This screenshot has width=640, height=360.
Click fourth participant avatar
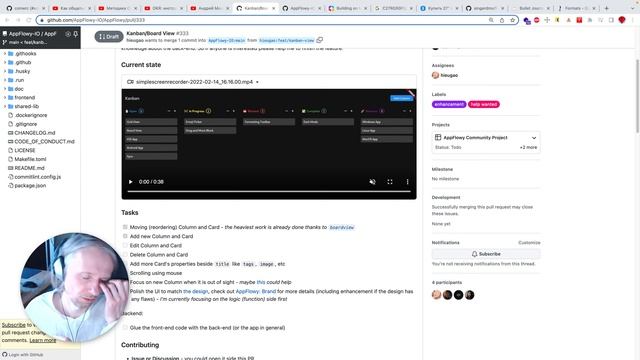(469, 295)
